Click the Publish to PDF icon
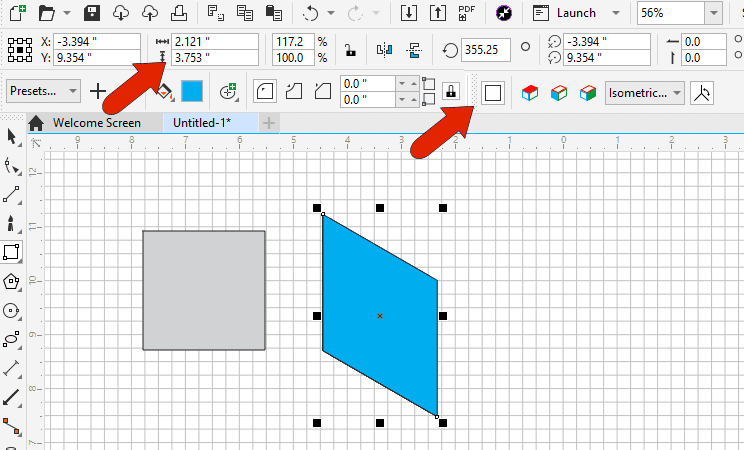The height and width of the screenshot is (450, 744). (x=466, y=13)
